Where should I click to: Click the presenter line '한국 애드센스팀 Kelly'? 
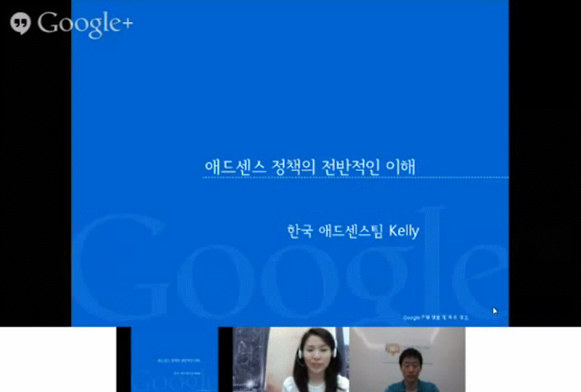click(353, 231)
